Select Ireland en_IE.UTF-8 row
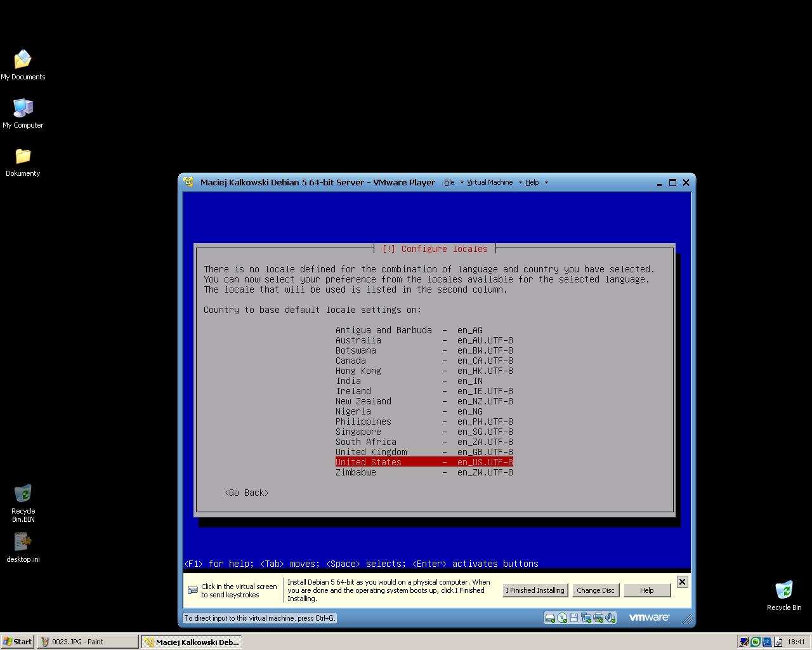The image size is (812, 650). click(x=424, y=391)
